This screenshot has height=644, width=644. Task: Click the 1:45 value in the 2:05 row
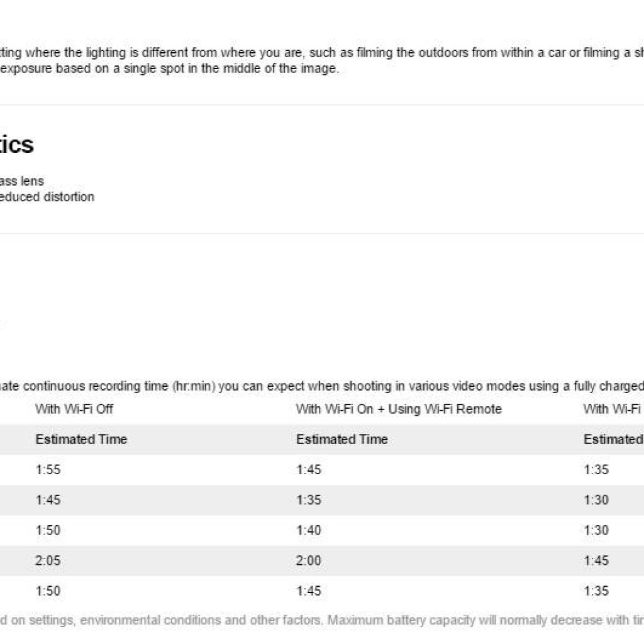tap(596, 560)
